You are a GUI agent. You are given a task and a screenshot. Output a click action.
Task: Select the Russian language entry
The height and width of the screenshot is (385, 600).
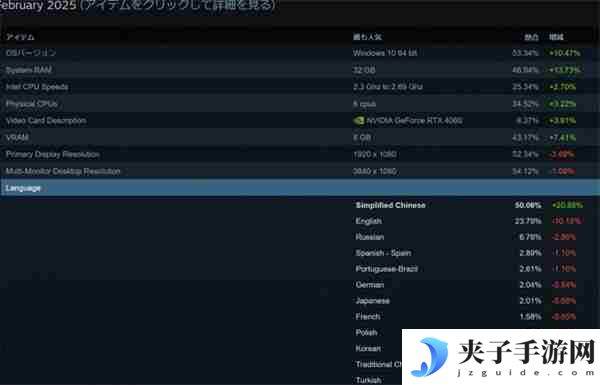click(x=370, y=237)
